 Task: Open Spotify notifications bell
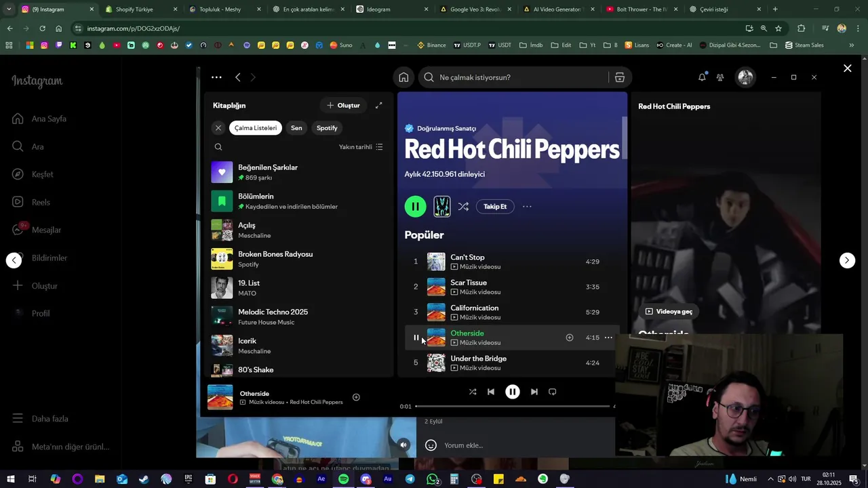tap(702, 77)
